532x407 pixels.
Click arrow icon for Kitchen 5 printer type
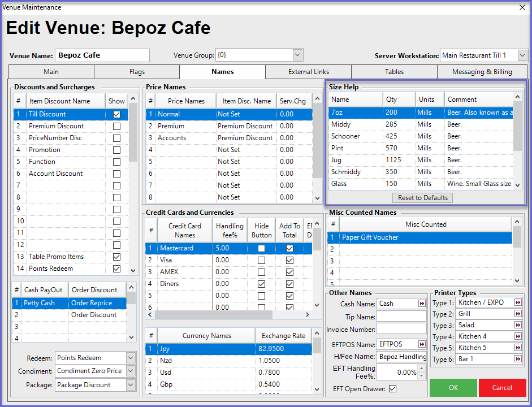pyautogui.click(x=517, y=348)
